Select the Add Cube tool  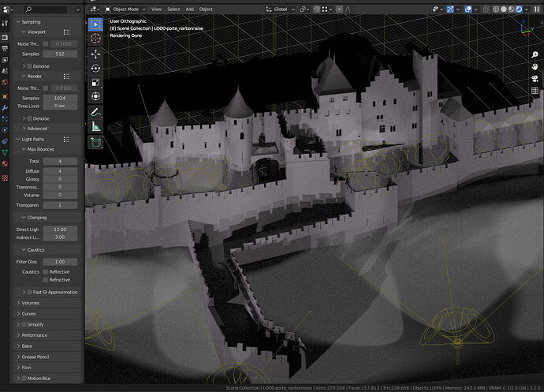(95, 142)
